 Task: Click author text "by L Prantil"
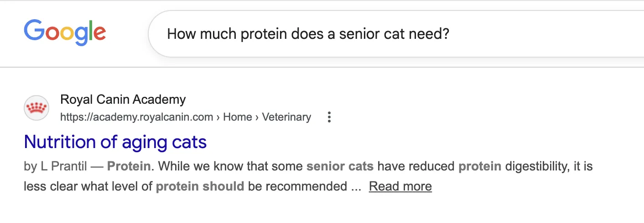(x=55, y=166)
